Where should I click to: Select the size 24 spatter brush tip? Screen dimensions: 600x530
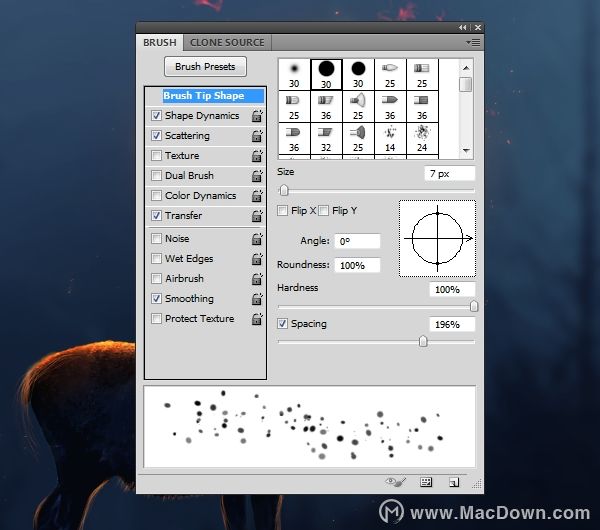pyautogui.click(x=422, y=139)
